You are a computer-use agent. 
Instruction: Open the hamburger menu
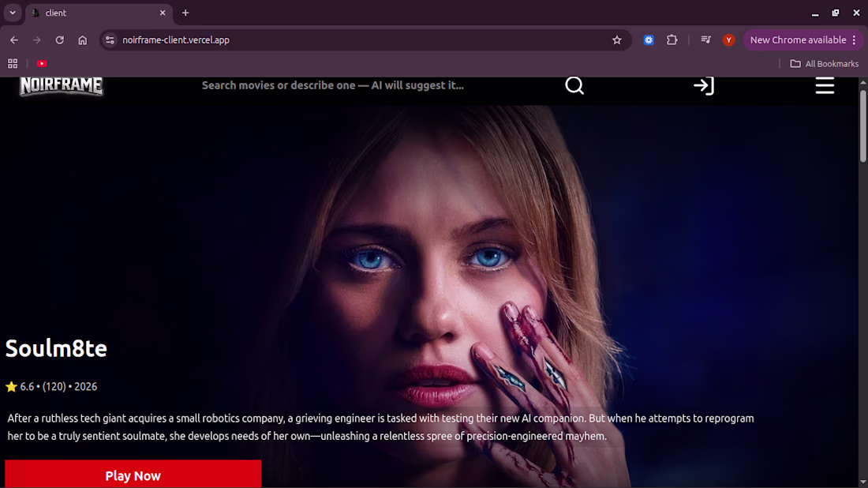point(825,86)
